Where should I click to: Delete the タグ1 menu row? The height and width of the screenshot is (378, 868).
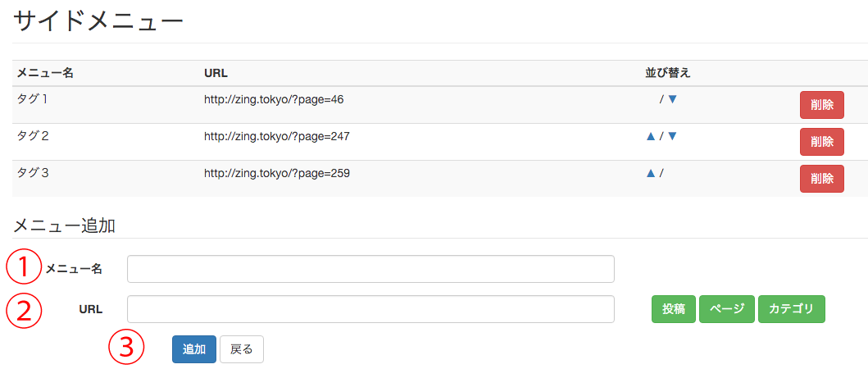[x=821, y=105]
